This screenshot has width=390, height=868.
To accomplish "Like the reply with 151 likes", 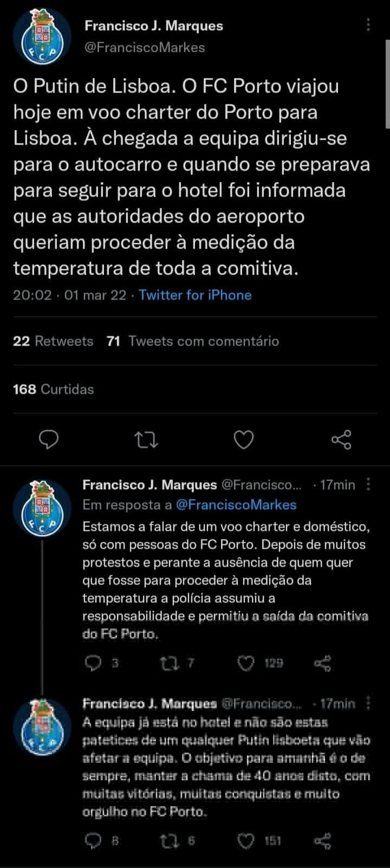I will pyautogui.click(x=247, y=840).
